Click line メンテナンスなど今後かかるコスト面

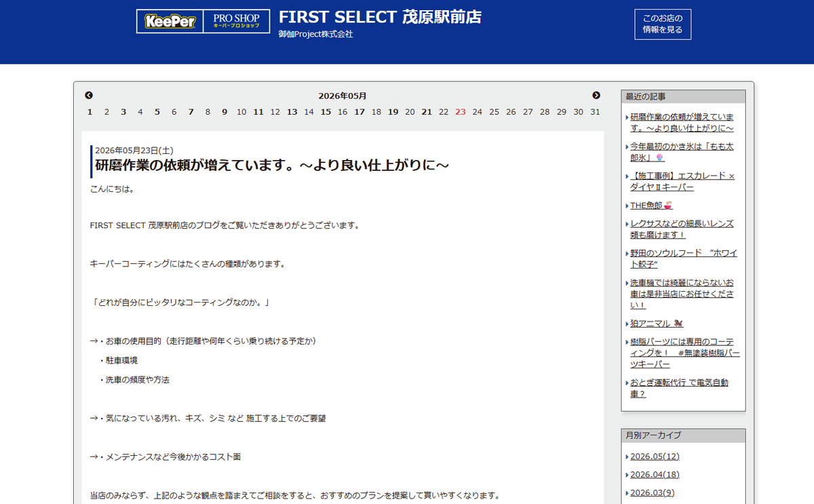tap(166, 457)
